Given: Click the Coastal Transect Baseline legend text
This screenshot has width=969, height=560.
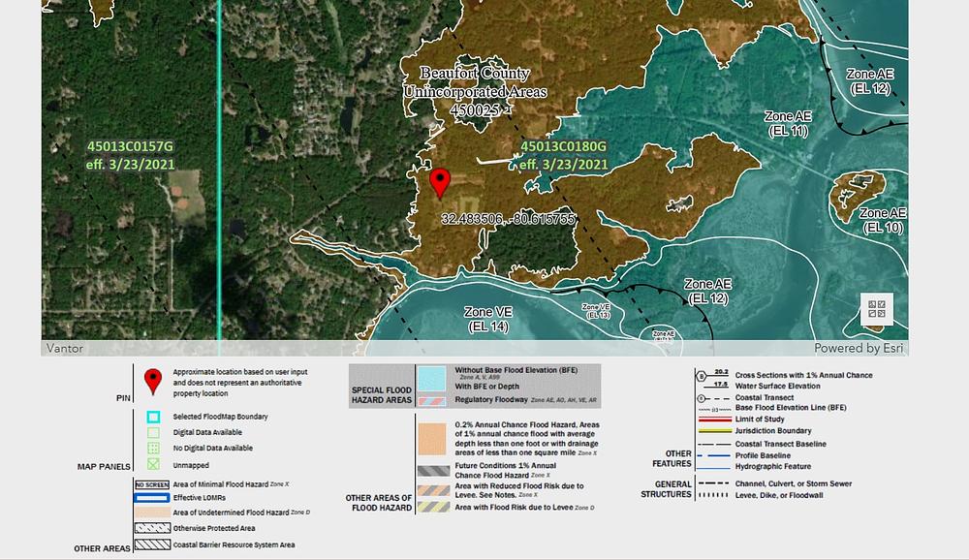Looking at the screenshot, I should click(x=780, y=444).
